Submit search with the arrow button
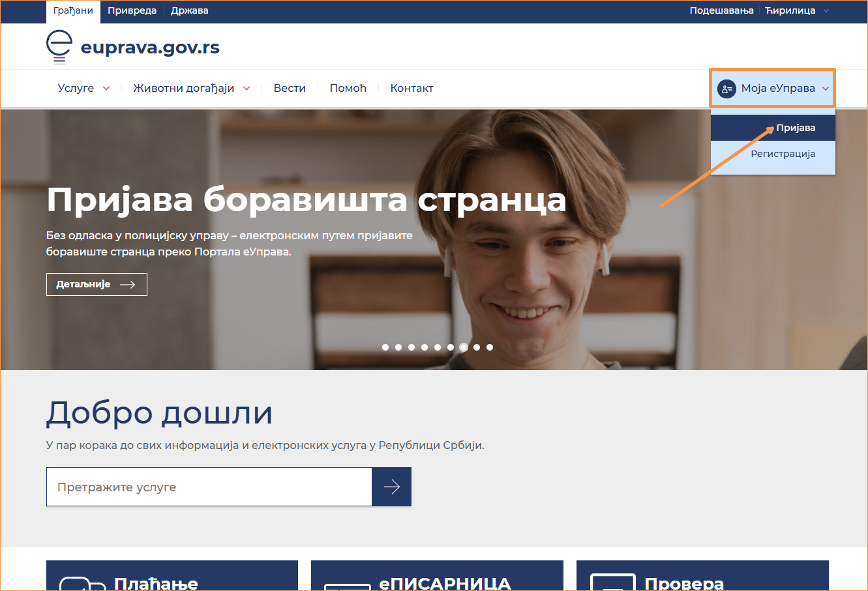 click(391, 487)
